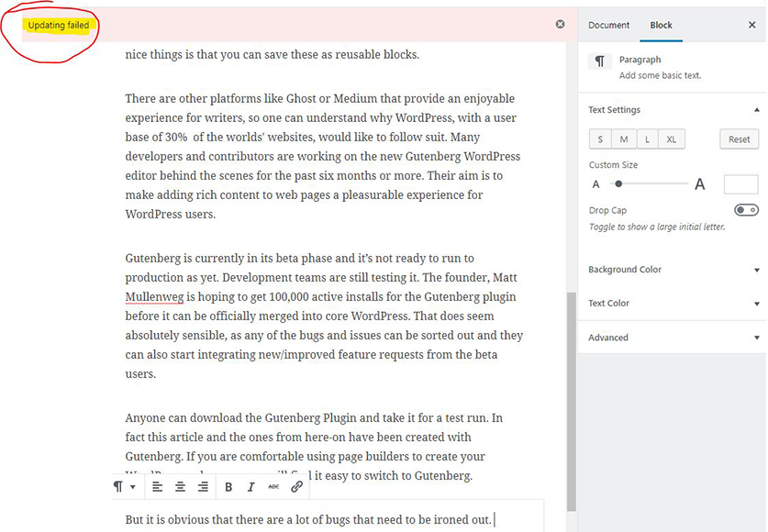This screenshot has height=532, width=768.
Task: Reset the font size
Action: pos(740,139)
